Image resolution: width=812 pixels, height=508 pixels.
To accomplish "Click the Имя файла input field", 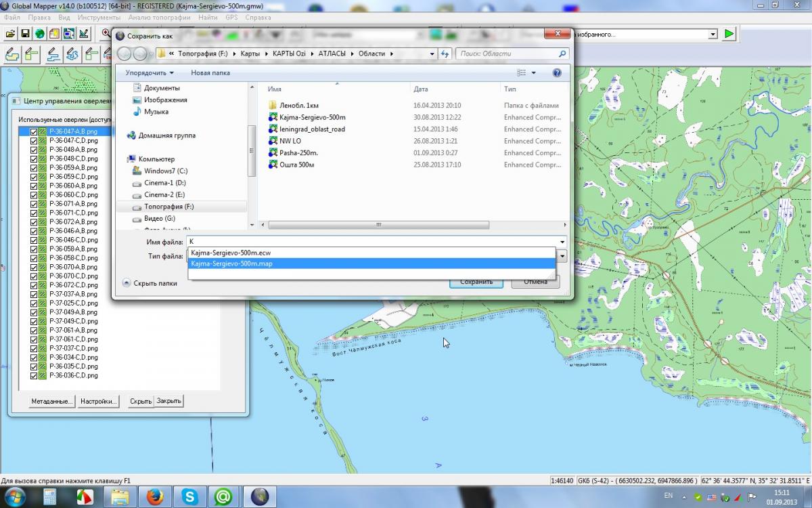I will coord(372,242).
